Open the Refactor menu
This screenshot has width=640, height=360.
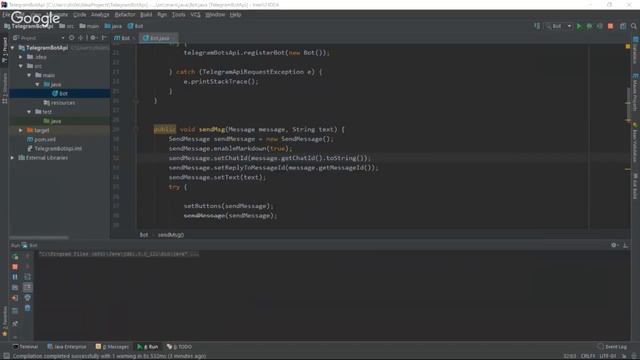pyautogui.click(x=125, y=15)
